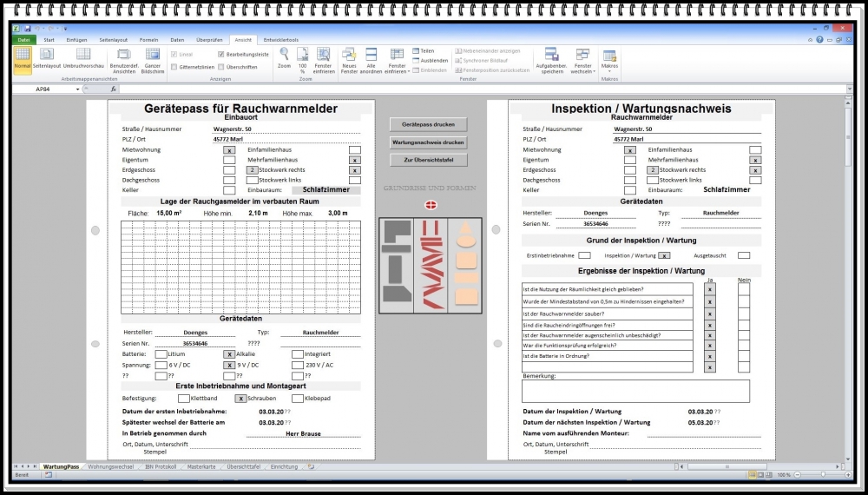Click the Ganzer Bildschirm full screen icon
The width and height of the screenshot is (868, 495).
tap(153, 57)
